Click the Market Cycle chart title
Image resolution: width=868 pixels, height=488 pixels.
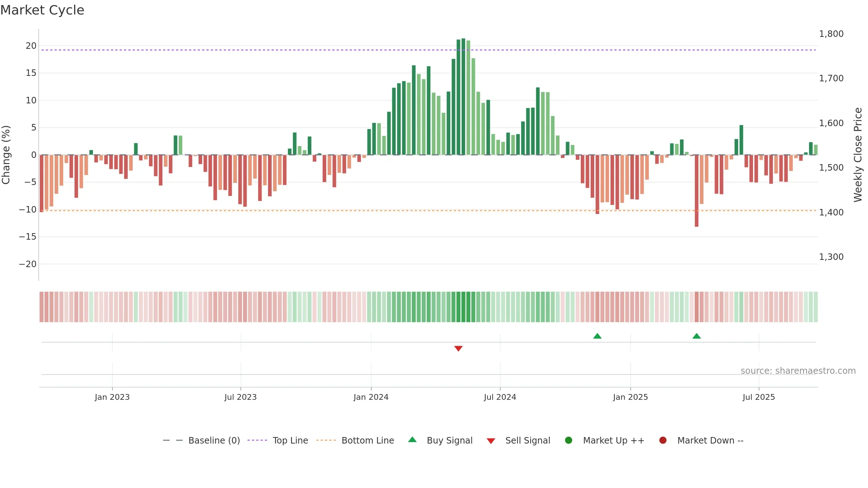[x=42, y=10]
